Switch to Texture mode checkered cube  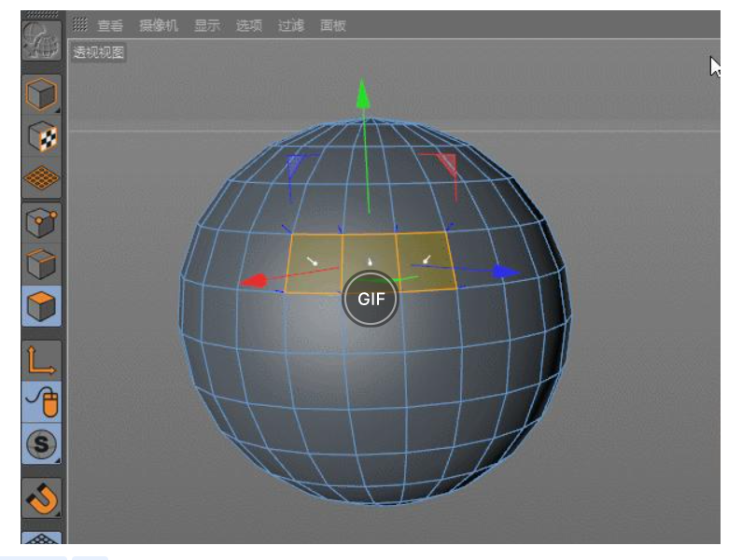pyautogui.click(x=43, y=136)
